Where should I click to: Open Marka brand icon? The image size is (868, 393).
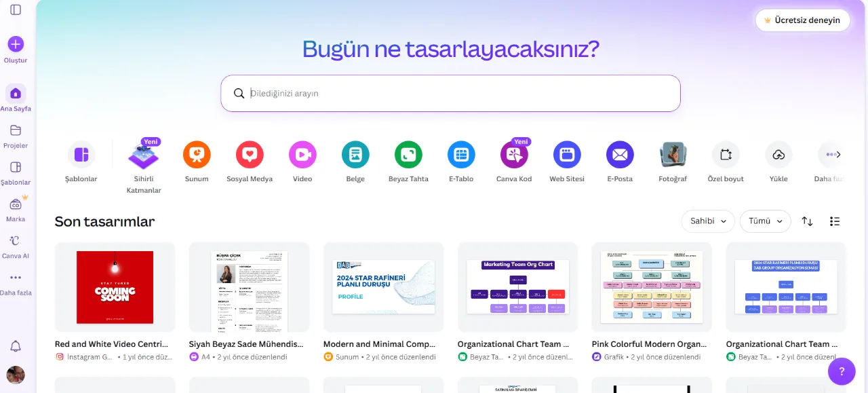click(x=16, y=204)
